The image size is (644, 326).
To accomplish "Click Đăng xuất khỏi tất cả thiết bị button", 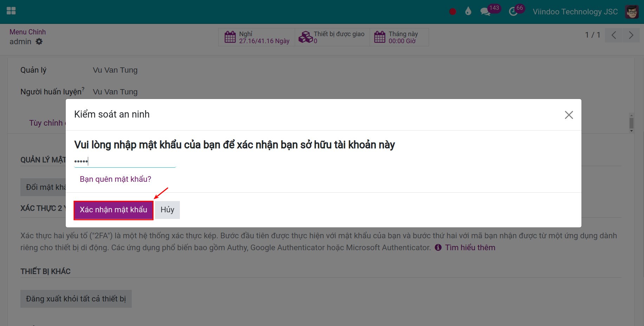I will [x=76, y=299].
